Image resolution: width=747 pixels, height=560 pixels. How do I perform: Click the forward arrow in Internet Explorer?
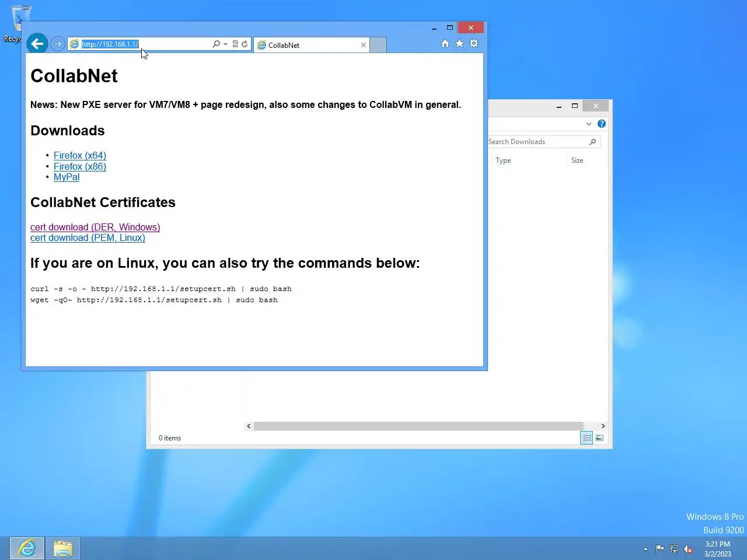pos(57,44)
